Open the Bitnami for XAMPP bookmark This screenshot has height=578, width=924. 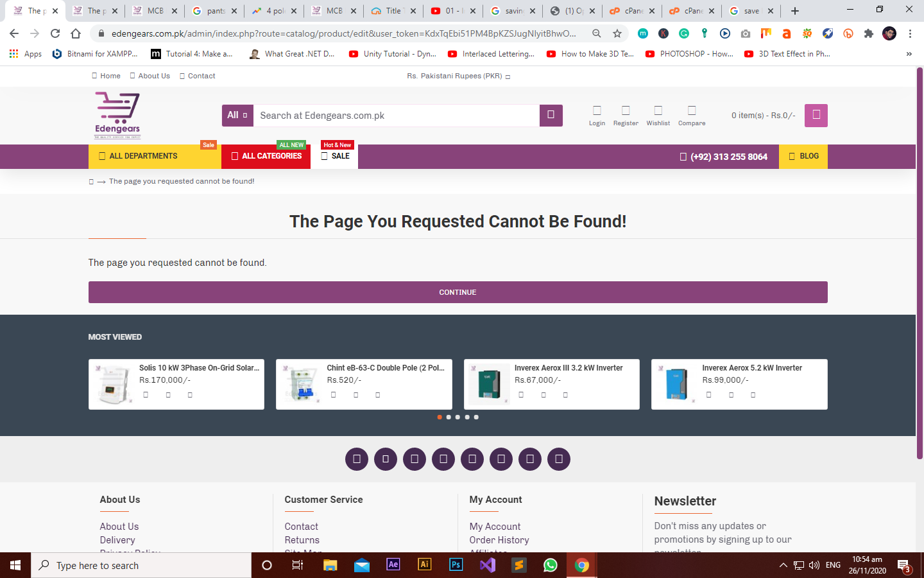tap(95, 54)
